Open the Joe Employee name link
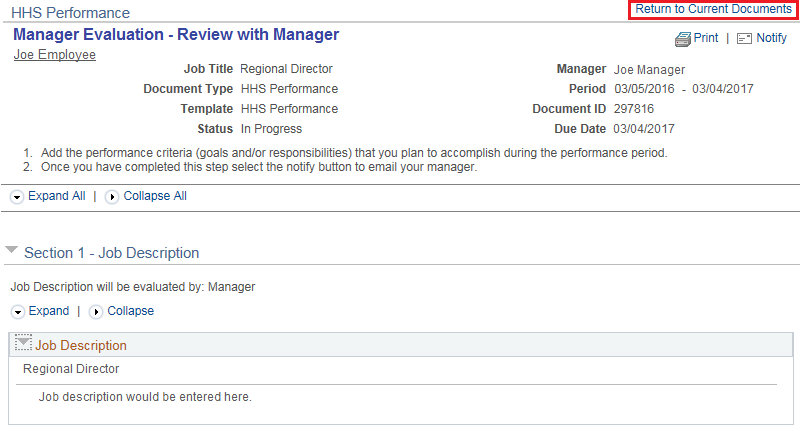 (x=54, y=55)
